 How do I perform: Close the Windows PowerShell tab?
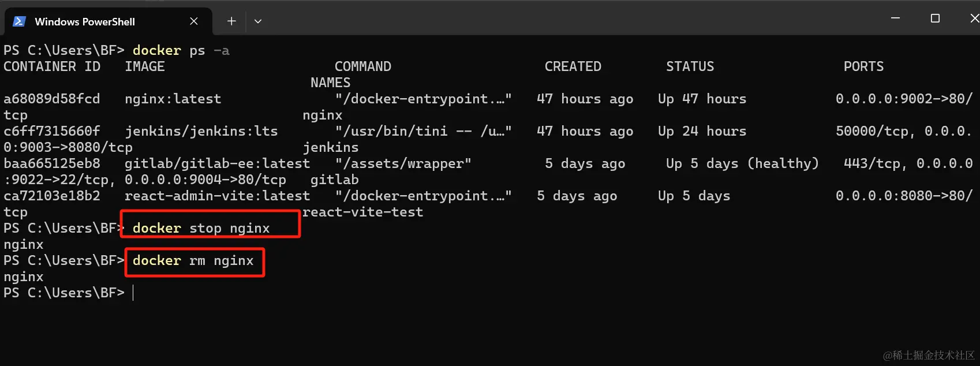[x=194, y=21]
